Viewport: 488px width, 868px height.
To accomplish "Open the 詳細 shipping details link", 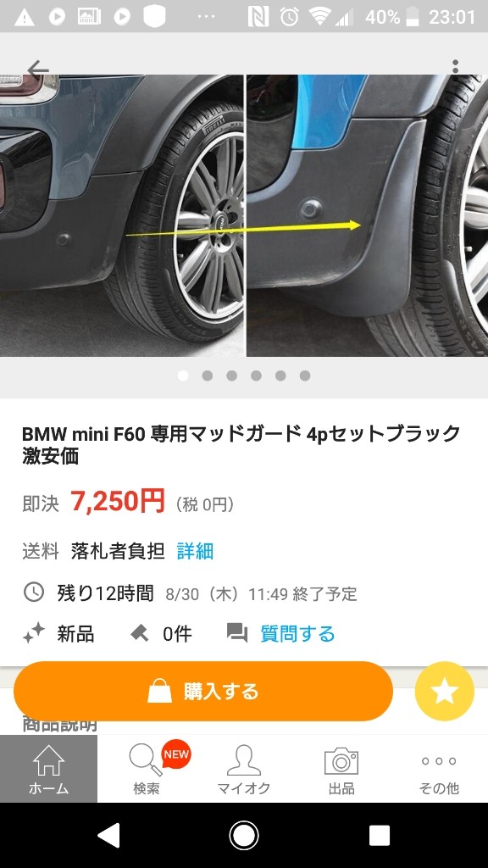I will click(196, 551).
